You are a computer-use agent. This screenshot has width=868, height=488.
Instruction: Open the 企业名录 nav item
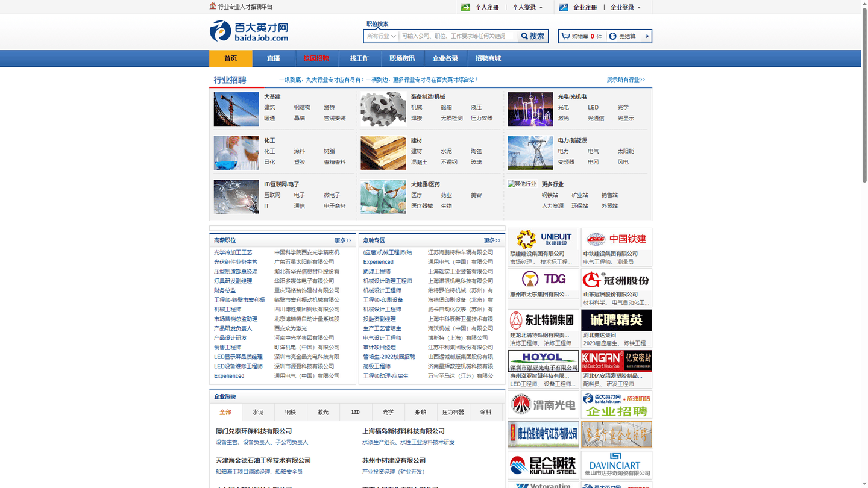445,58
